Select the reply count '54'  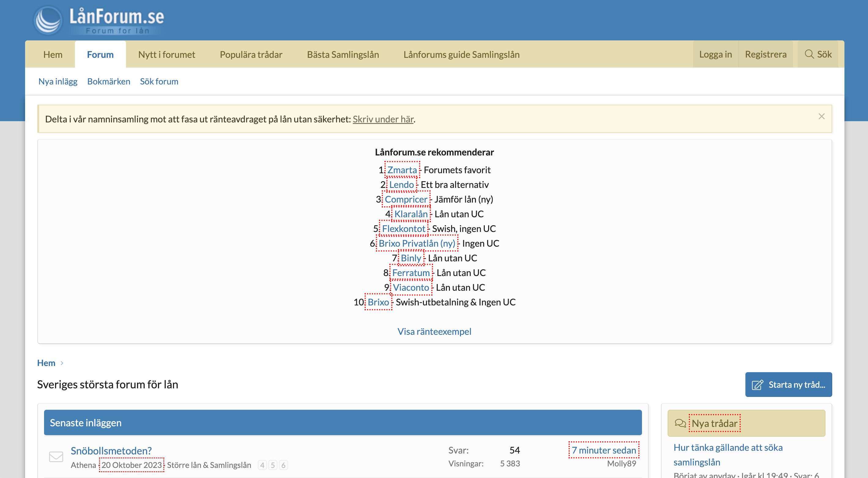[x=514, y=450]
